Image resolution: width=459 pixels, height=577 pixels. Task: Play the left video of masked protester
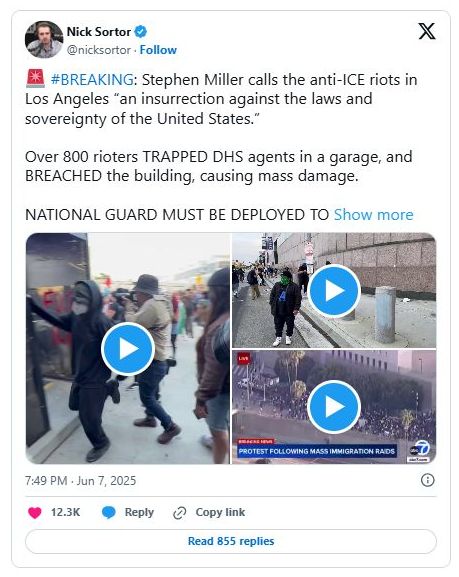(x=128, y=349)
